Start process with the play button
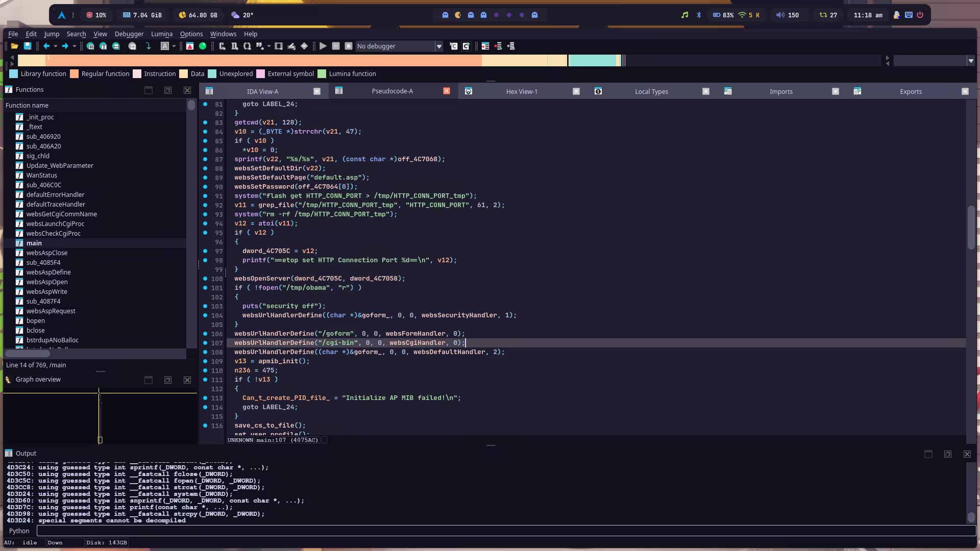 (x=323, y=46)
